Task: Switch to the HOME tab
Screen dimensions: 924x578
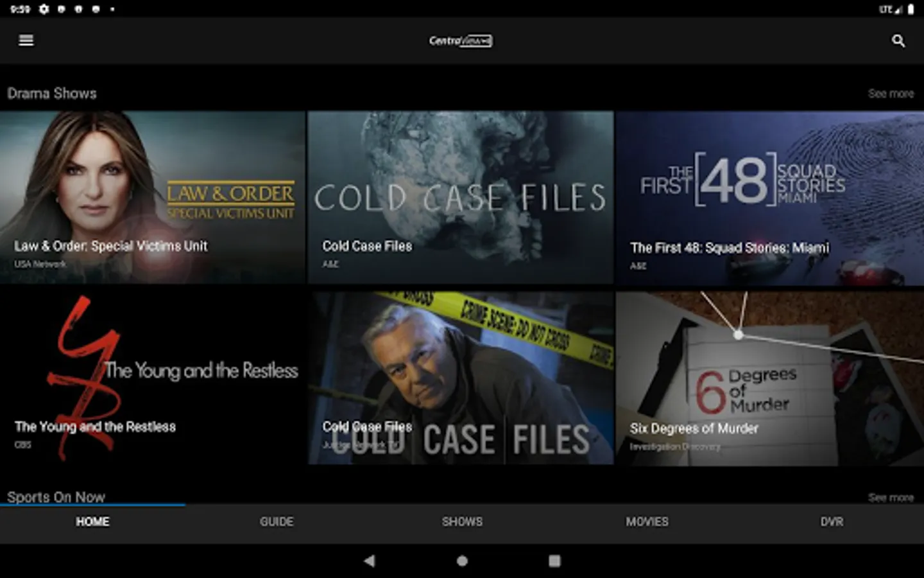Action: [x=92, y=522]
